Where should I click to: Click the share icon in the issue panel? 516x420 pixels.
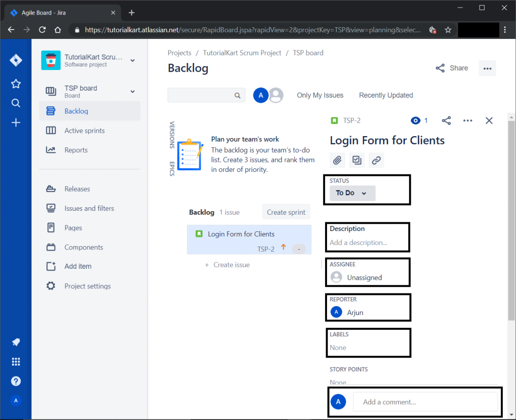(x=446, y=121)
